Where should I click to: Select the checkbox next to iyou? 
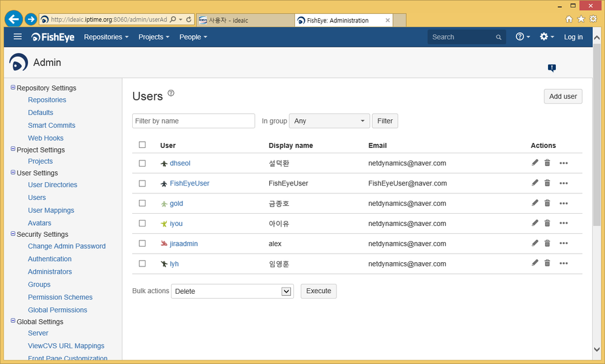tap(142, 223)
